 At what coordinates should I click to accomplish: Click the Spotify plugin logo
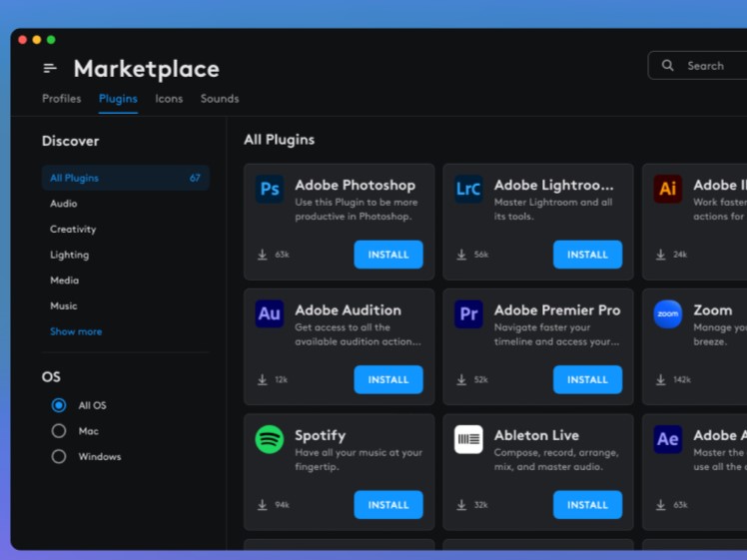click(x=269, y=439)
